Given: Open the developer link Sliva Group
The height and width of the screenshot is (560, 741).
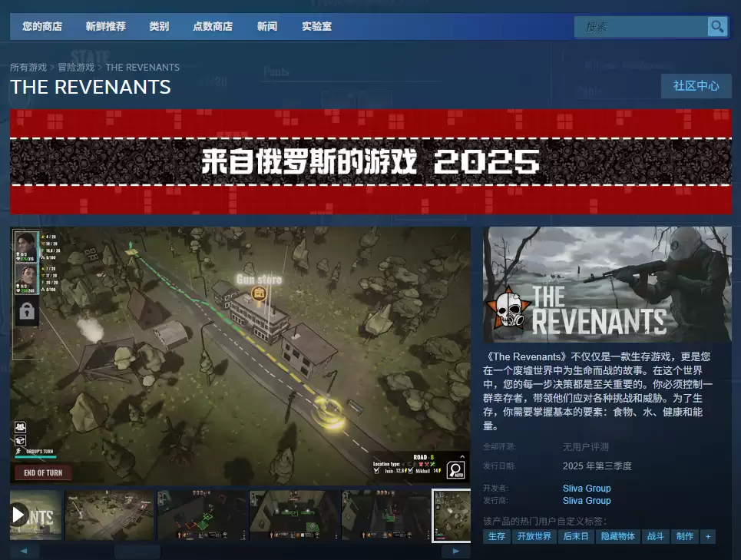Looking at the screenshot, I should point(587,489).
